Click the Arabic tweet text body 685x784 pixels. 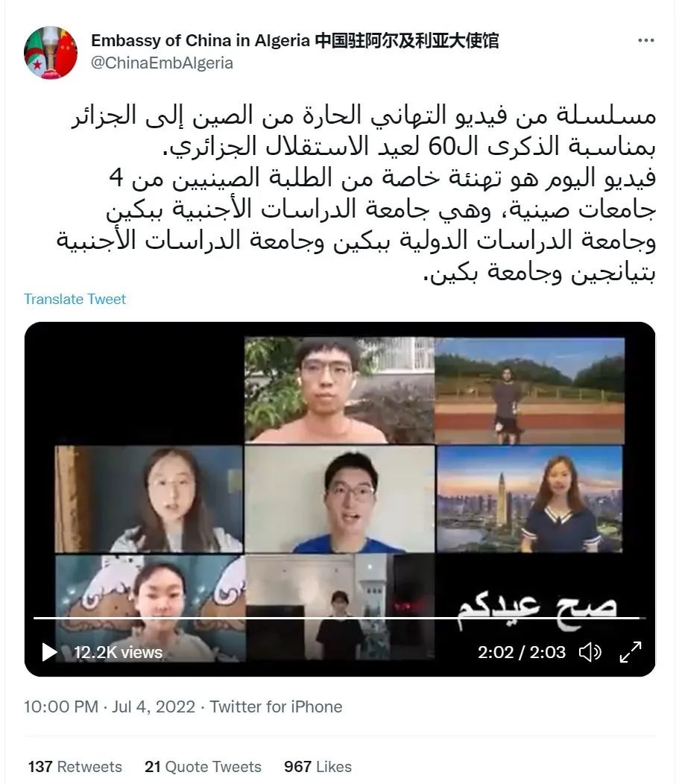(x=356, y=194)
